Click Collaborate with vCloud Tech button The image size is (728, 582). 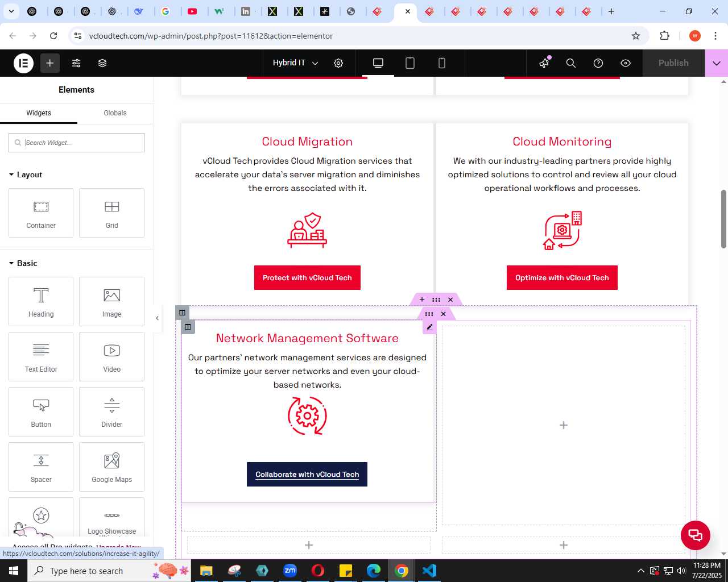tap(307, 475)
